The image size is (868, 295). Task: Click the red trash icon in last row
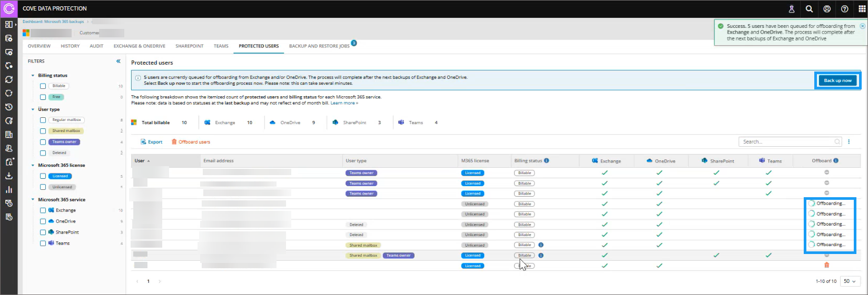tap(826, 266)
